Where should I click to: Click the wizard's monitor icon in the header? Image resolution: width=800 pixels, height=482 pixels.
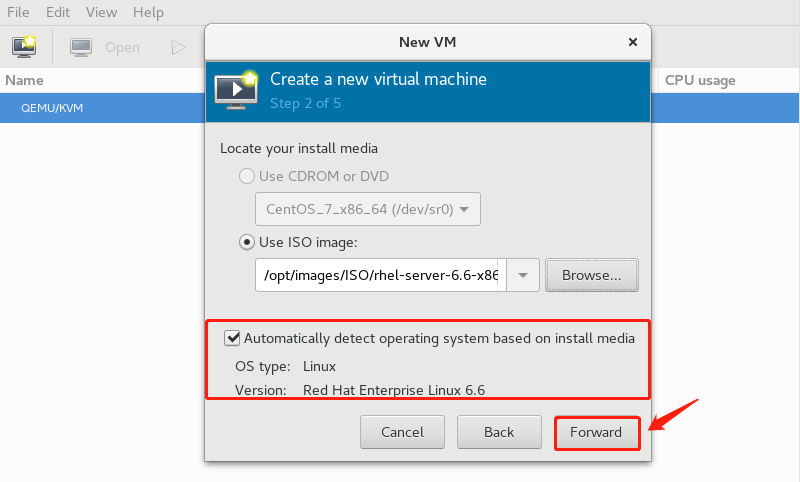pyautogui.click(x=236, y=89)
